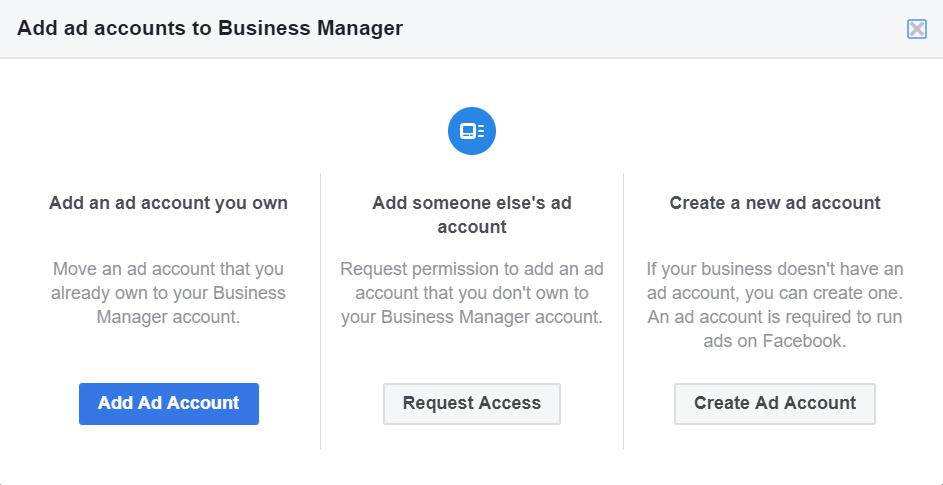Click the 'Add someone else's ad account' heading
943x485 pixels.
coord(472,215)
